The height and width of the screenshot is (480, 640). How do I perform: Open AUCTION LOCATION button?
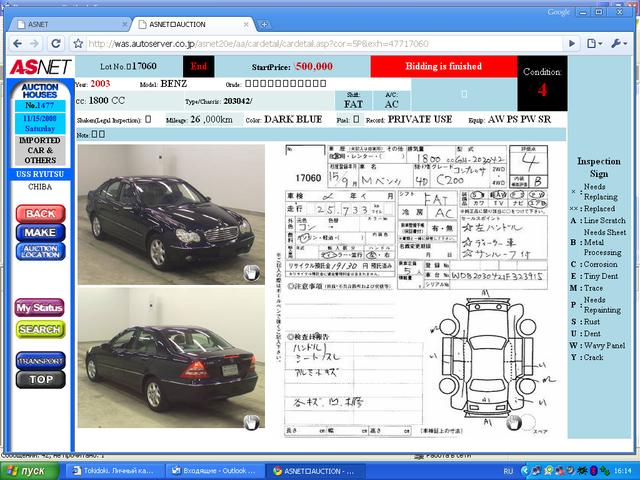[x=40, y=251]
